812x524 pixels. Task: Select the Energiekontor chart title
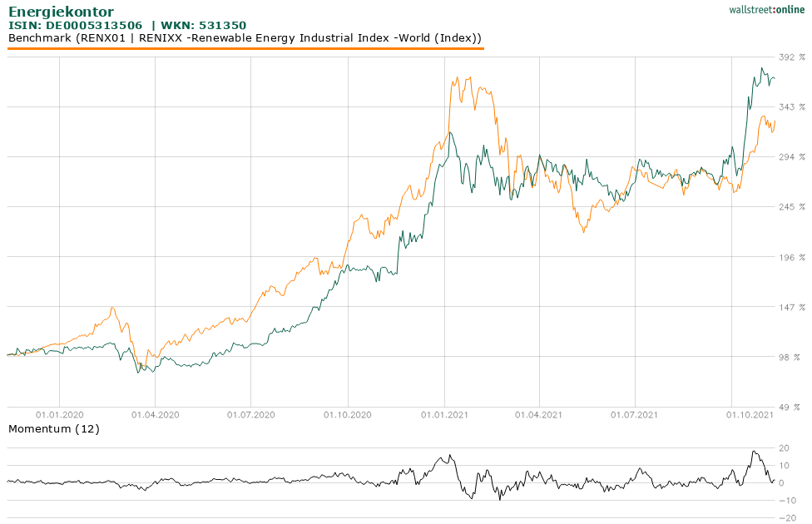(x=61, y=12)
